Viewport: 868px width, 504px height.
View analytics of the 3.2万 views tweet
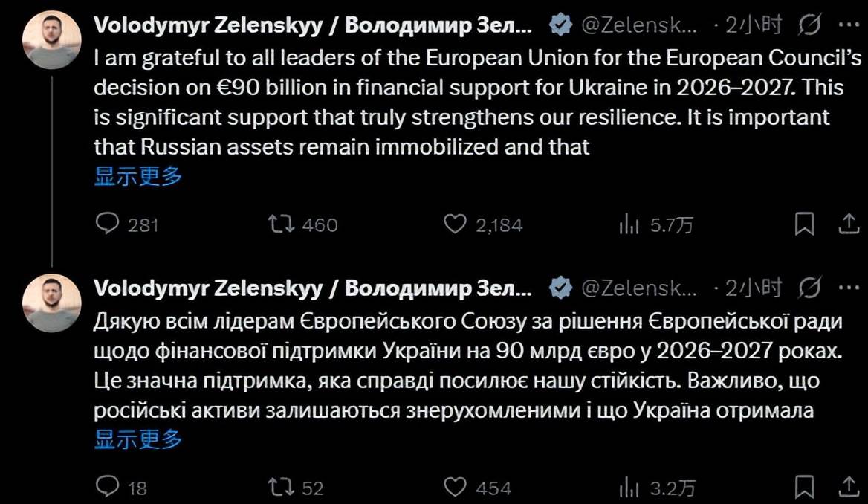coord(629,487)
